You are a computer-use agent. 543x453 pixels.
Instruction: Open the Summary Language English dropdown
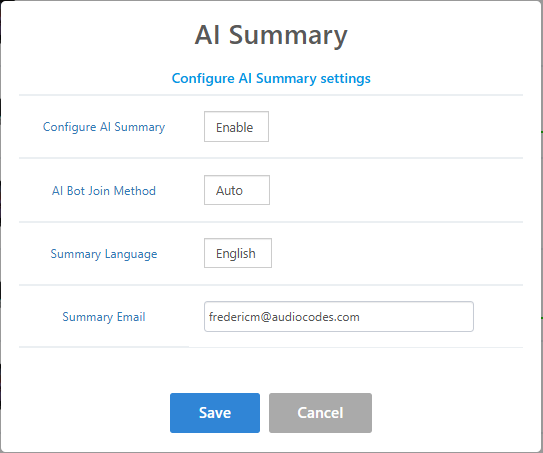(x=238, y=253)
